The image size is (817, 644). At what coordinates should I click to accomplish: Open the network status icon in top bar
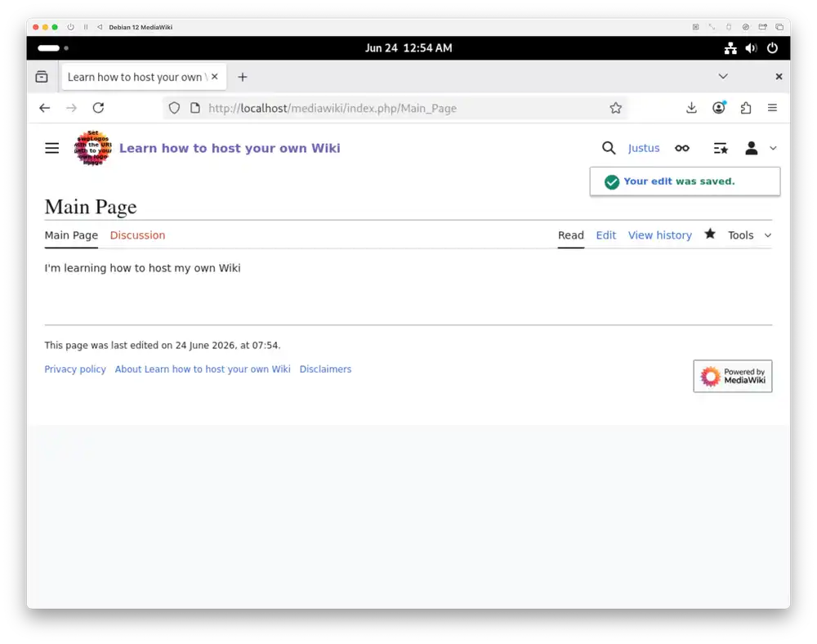(x=730, y=48)
